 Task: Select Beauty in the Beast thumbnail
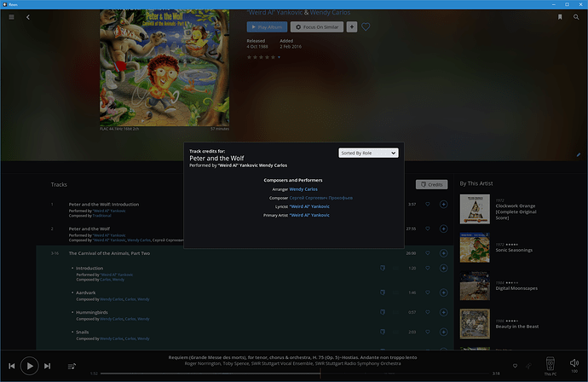pos(475,324)
